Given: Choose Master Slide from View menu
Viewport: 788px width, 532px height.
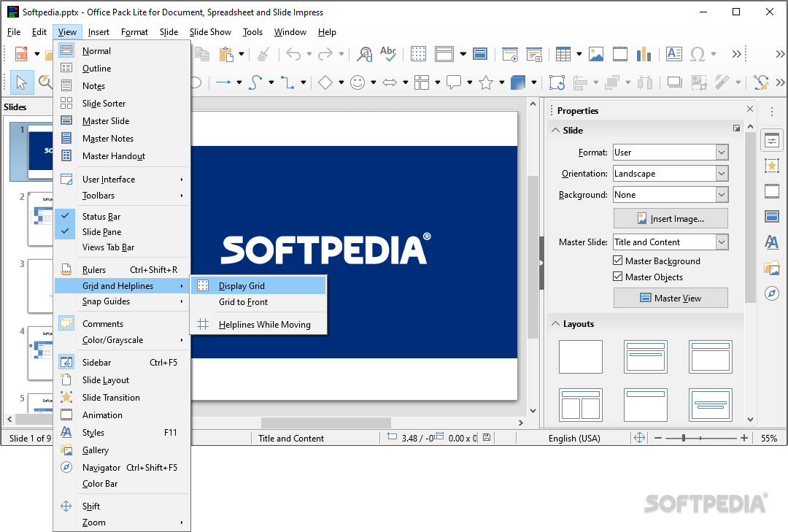Looking at the screenshot, I should [122, 120].
